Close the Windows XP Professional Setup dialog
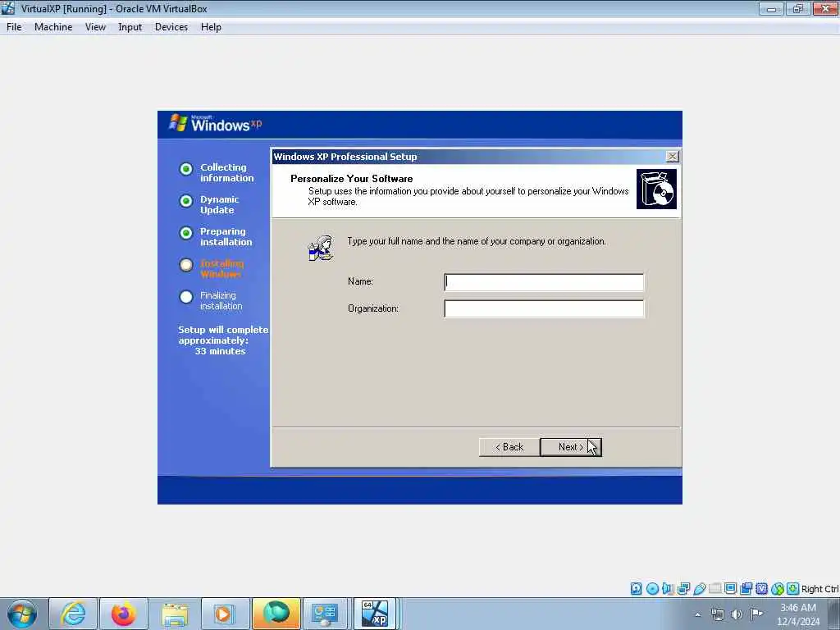The width and height of the screenshot is (840, 630). click(672, 157)
